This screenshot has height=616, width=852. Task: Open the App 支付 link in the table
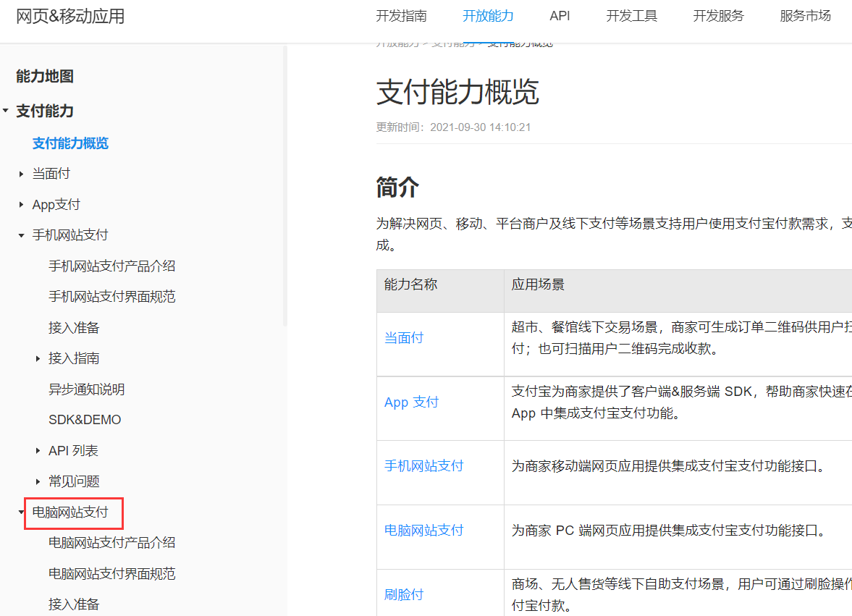411,402
